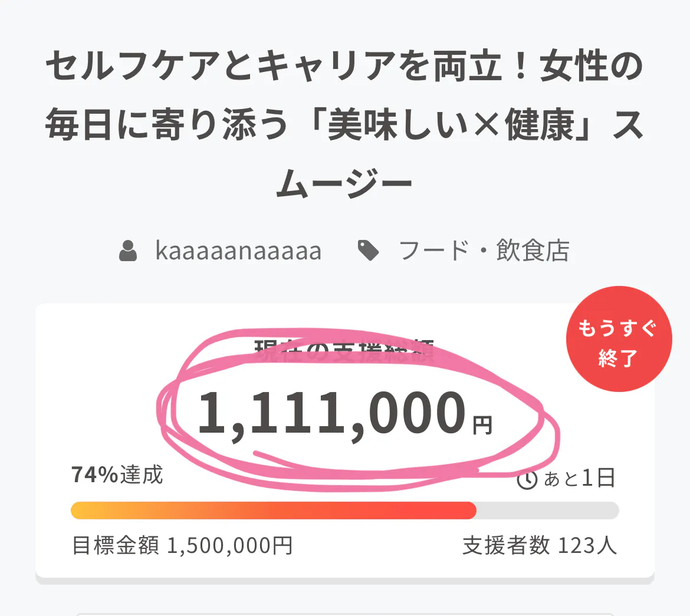Click the 1,500,000円 goal amount value
Viewport: 690px width, 616px height.
click(x=230, y=546)
